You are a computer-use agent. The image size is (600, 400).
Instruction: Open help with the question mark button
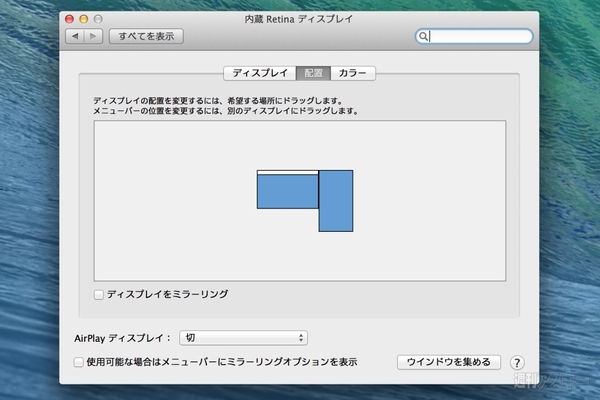point(517,362)
